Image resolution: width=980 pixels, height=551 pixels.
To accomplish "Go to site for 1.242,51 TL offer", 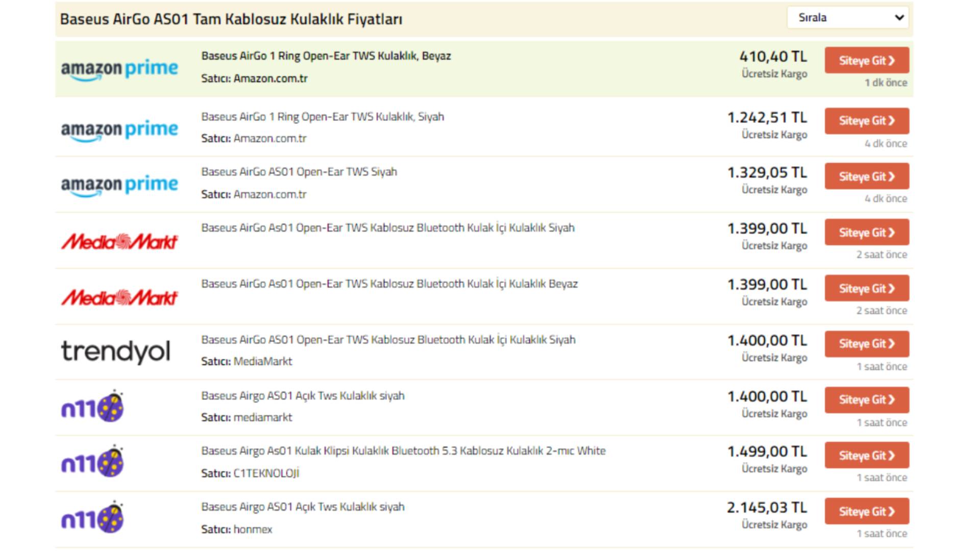I will (x=867, y=121).
